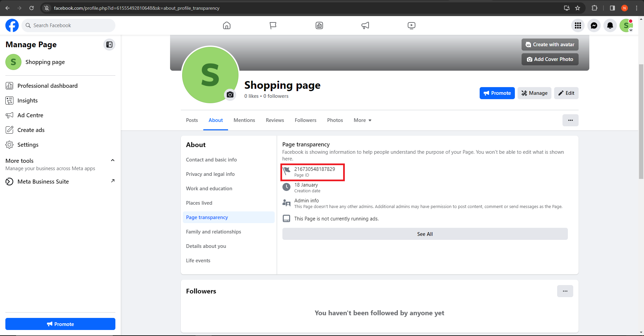This screenshot has height=336, width=644.
Task: Open Followers section three-dot menu
Action: click(x=565, y=291)
